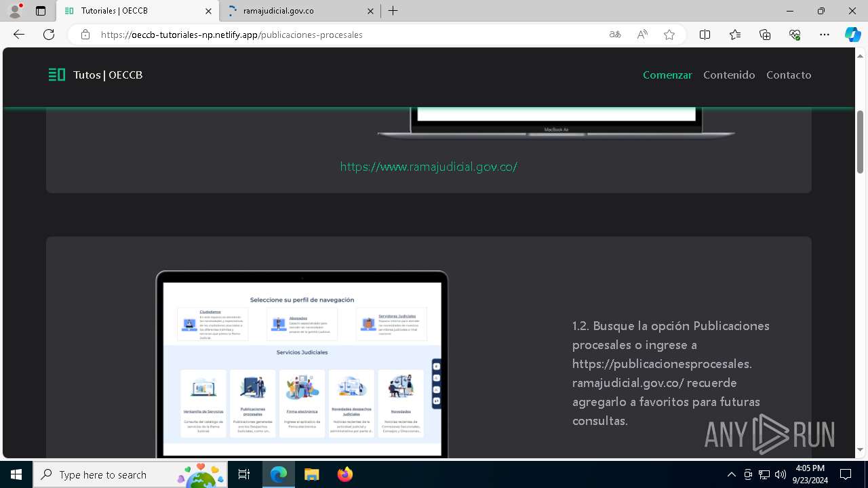Click the scrollbar down arrow
Viewport: 868px width, 488px height.
(861, 449)
